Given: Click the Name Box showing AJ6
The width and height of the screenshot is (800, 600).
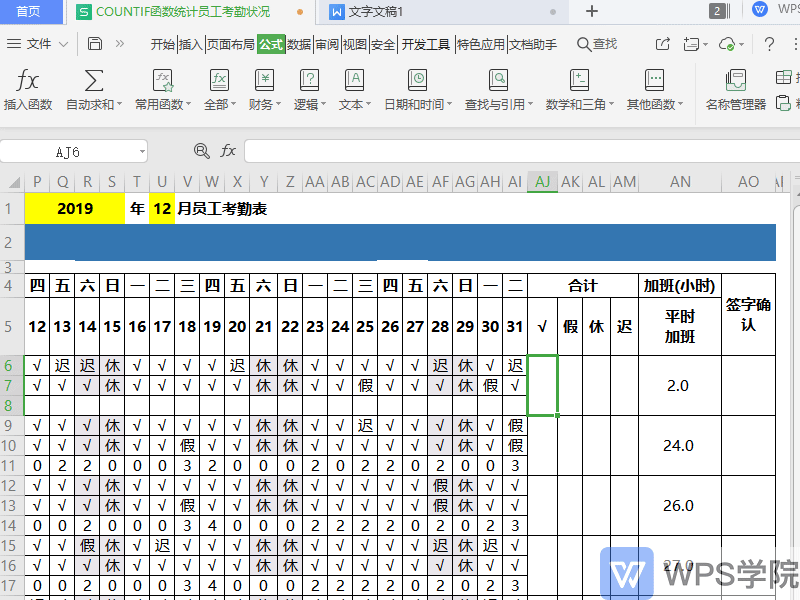Looking at the screenshot, I should 67,152.
